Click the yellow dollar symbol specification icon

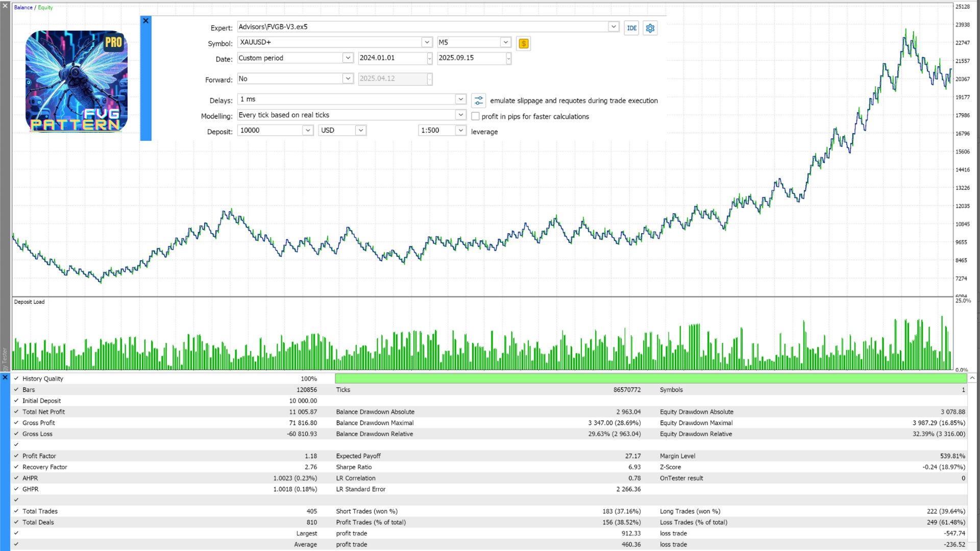(523, 43)
